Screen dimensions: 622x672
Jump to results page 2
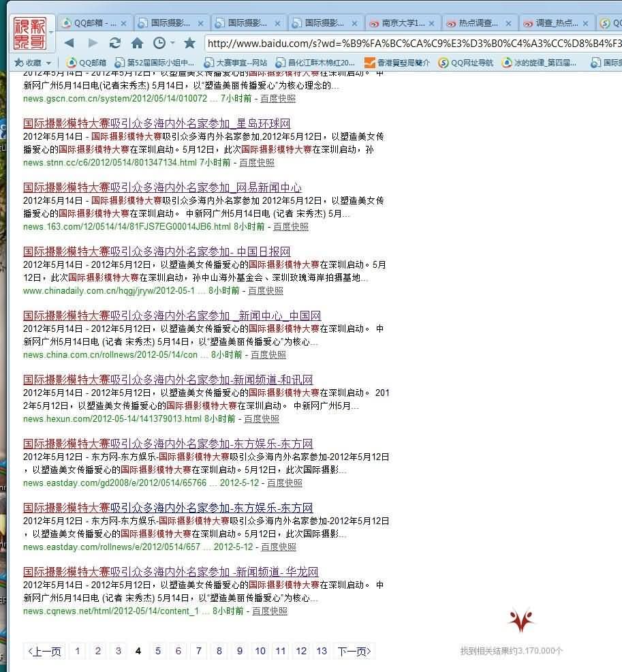(x=98, y=652)
